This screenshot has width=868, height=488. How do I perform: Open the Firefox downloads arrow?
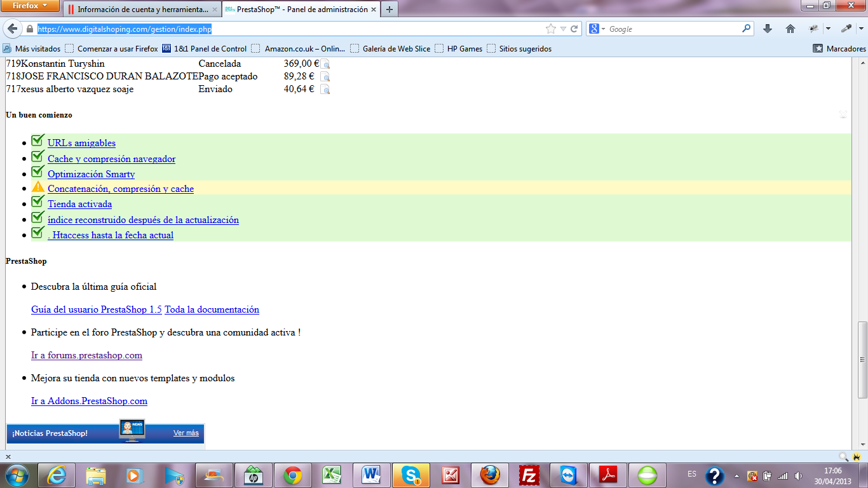click(767, 29)
